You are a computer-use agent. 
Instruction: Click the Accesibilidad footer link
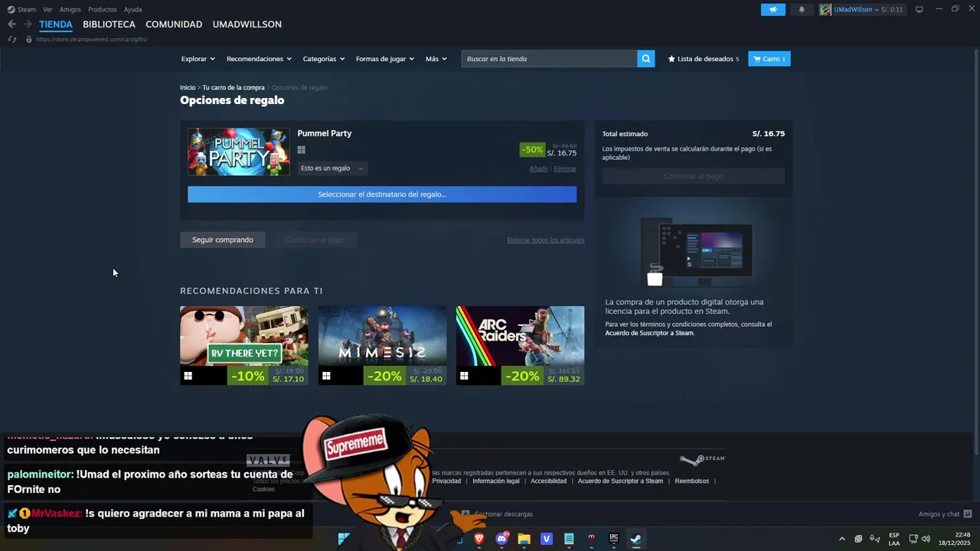[549, 481]
